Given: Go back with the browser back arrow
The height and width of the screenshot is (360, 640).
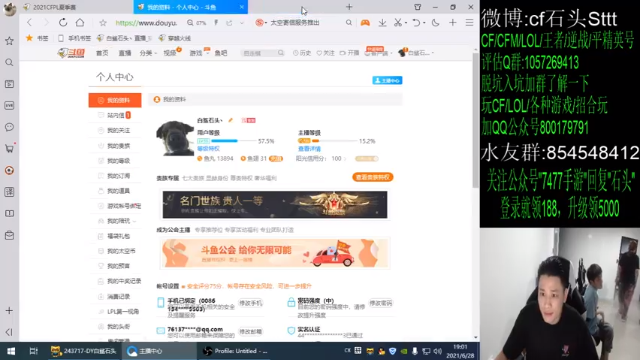Looking at the screenshot, I should point(29,22).
